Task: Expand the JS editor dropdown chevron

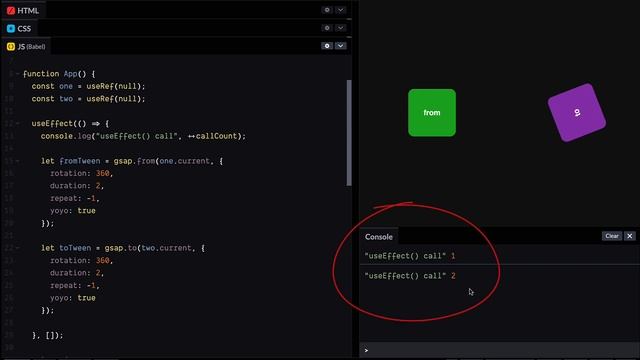Action: tap(340, 46)
